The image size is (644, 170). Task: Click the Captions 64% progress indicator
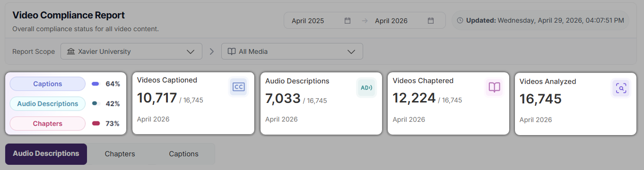pyautogui.click(x=96, y=84)
